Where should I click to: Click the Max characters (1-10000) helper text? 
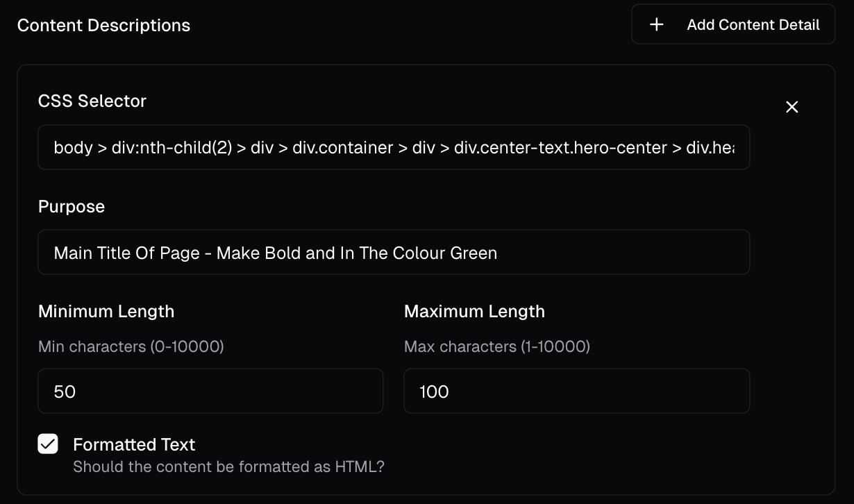coord(497,346)
